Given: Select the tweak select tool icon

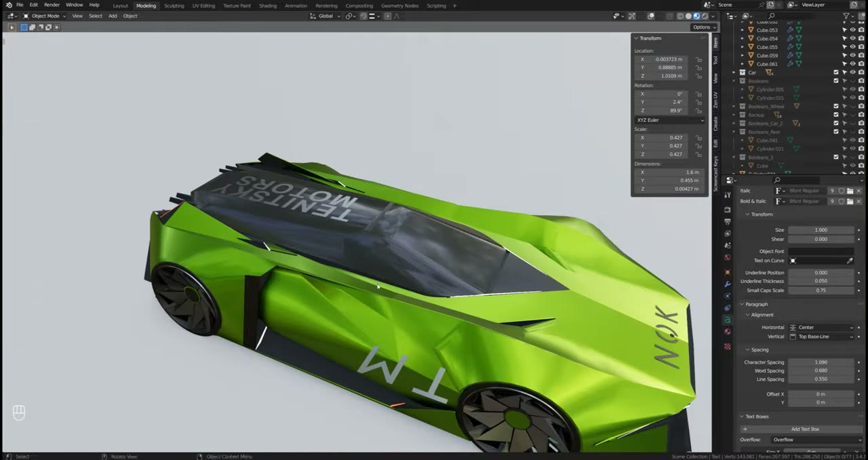Looking at the screenshot, I should point(12,27).
